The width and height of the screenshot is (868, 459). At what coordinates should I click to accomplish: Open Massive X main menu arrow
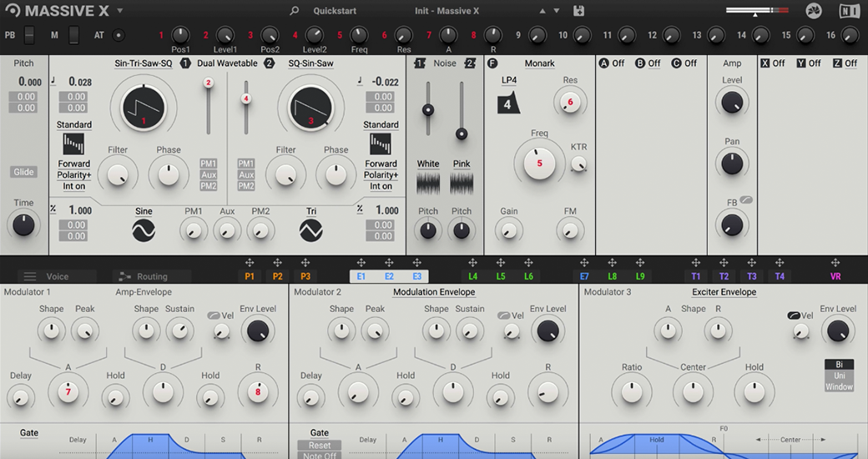[119, 11]
